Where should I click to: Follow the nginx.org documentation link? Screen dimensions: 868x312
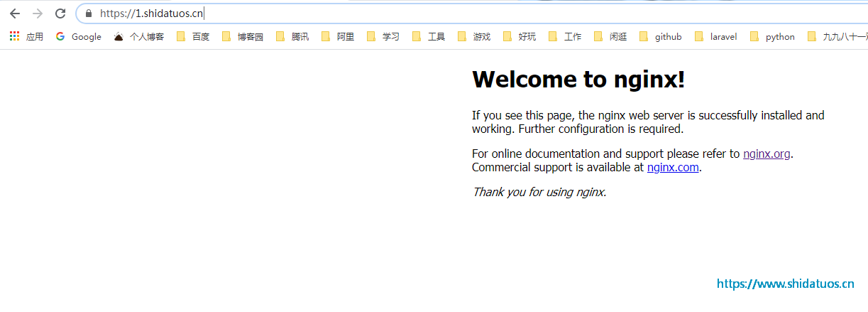click(x=767, y=154)
